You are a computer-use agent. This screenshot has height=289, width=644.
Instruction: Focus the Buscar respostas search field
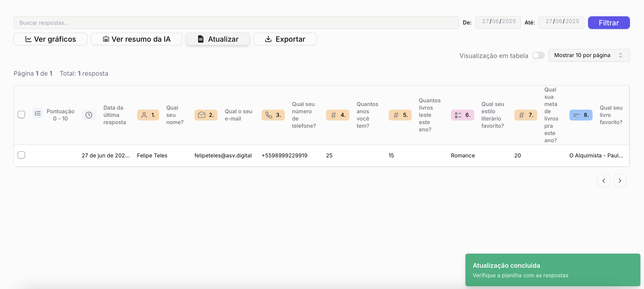click(236, 23)
